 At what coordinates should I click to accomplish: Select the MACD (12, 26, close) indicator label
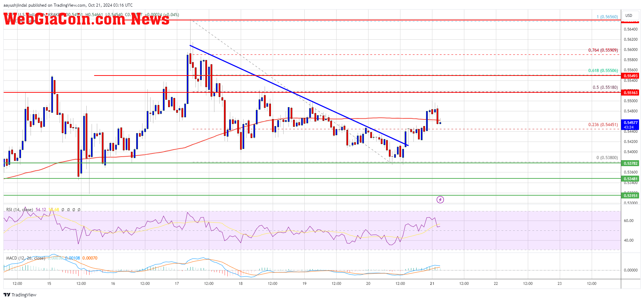[26, 258]
